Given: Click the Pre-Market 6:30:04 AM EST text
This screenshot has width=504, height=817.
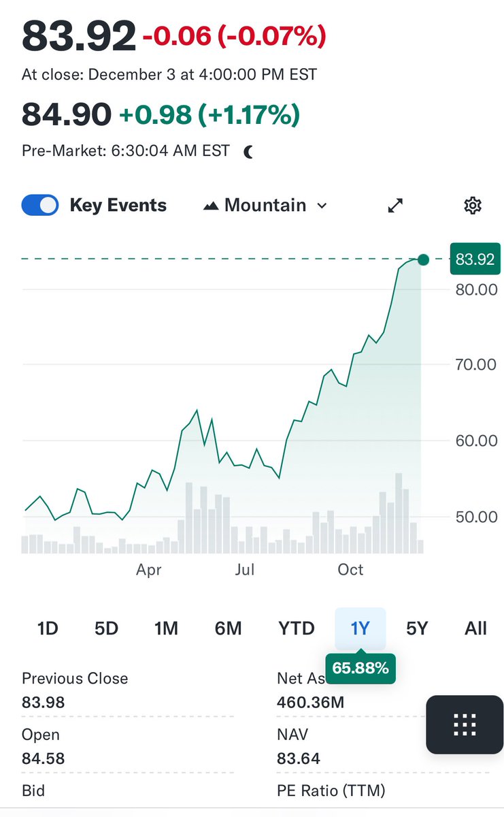Looking at the screenshot, I should click(126, 151).
